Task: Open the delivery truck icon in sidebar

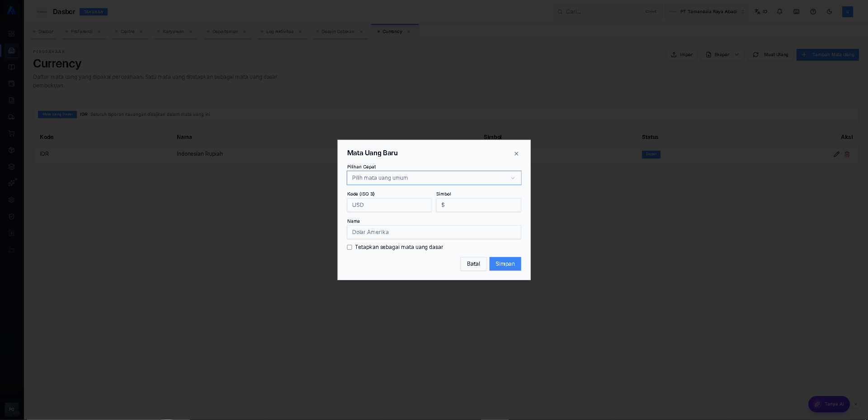Action: pyautogui.click(x=12, y=117)
